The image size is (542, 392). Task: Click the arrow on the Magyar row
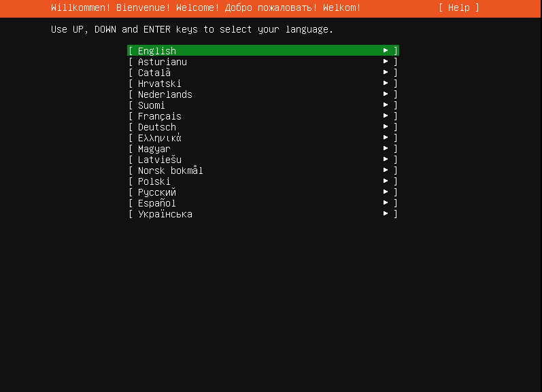tap(386, 149)
